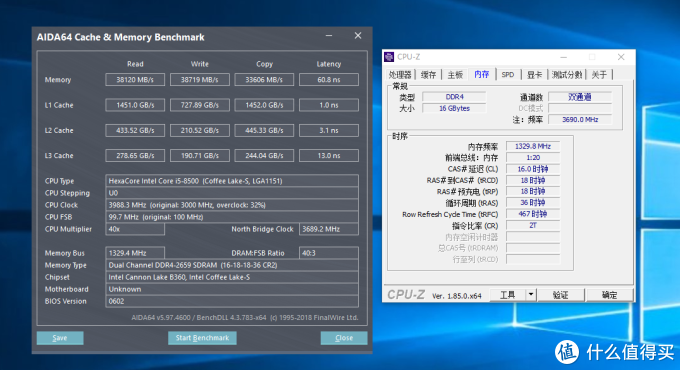Click the Memory Bus field 1329.4 MHz
680x370 pixels.
[x=135, y=253]
